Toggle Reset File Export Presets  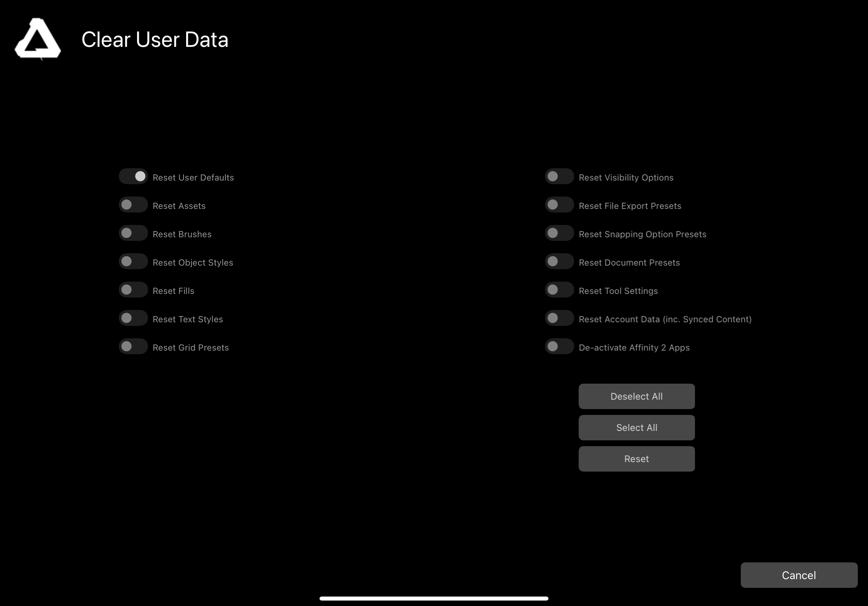(559, 205)
